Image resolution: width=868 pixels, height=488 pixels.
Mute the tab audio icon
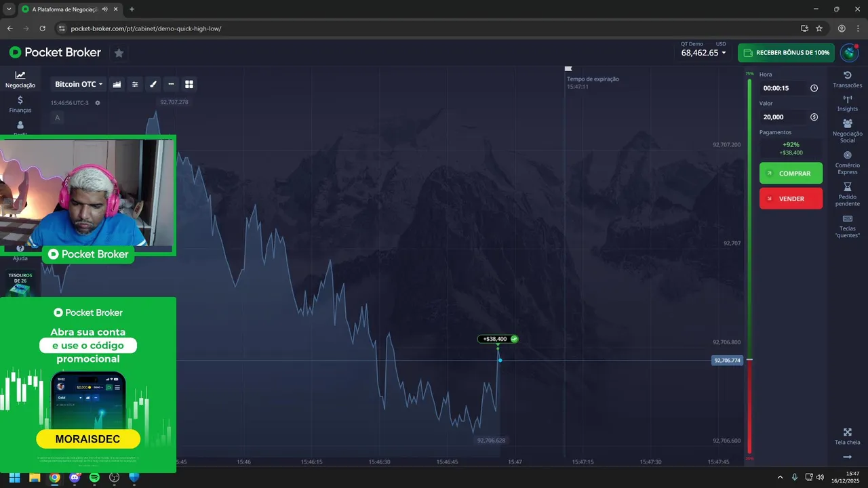tap(104, 9)
